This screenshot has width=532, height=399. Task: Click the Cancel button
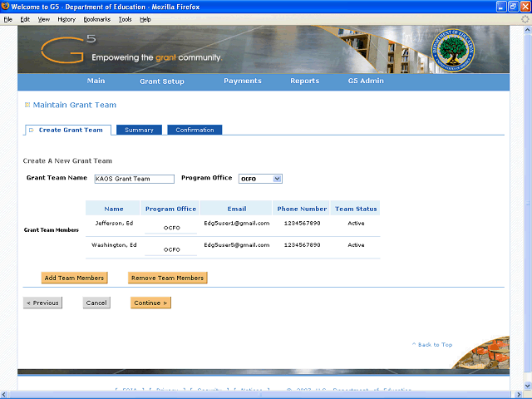pyautogui.click(x=96, y=303)
